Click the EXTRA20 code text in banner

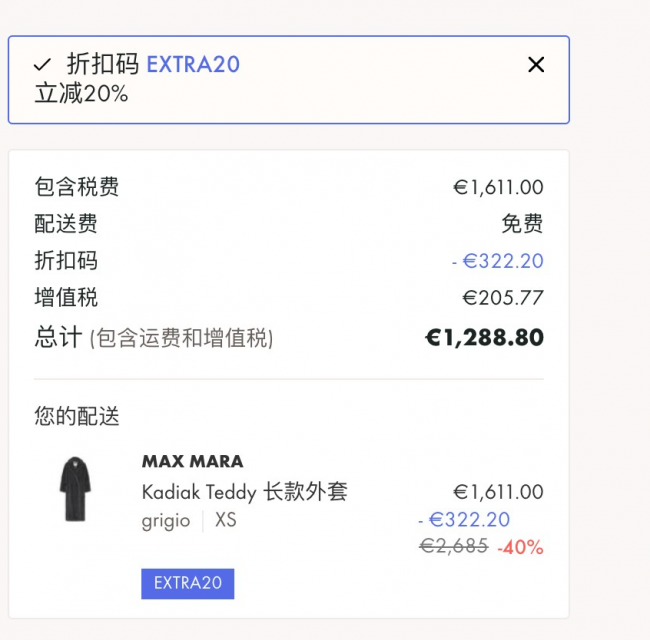pyautogui.click(x=193, y=65)
